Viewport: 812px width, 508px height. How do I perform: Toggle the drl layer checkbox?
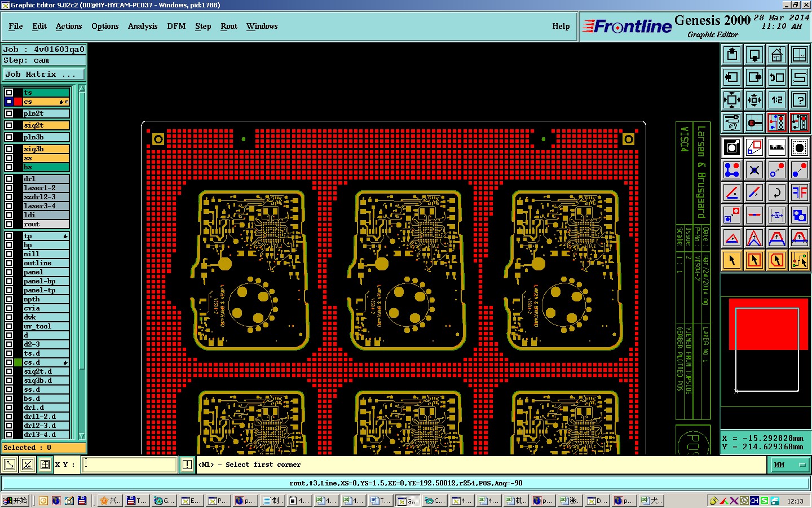[x=9, y=179]
